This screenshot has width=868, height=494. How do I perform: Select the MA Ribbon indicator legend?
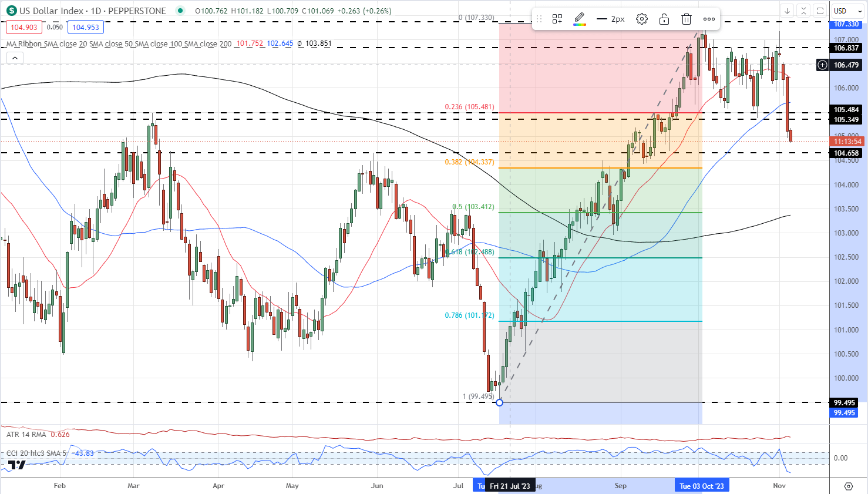[119, 43]
